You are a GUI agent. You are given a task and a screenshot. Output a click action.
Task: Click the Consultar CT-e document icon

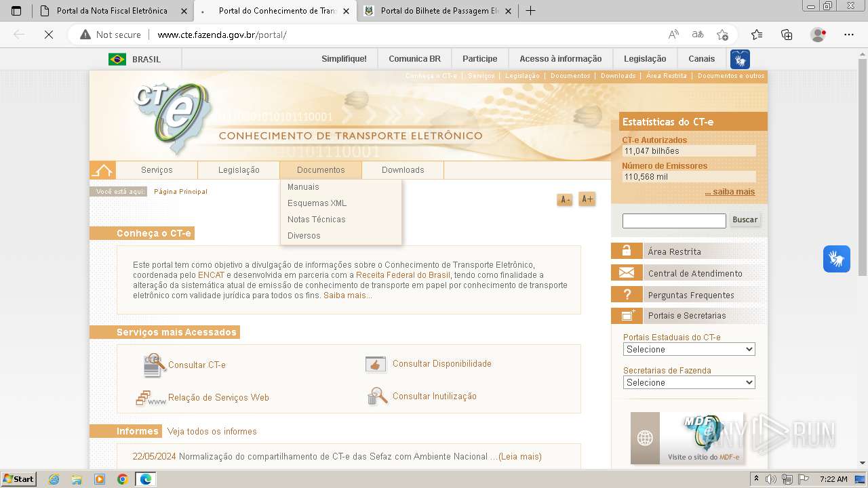tap(154, 365)
